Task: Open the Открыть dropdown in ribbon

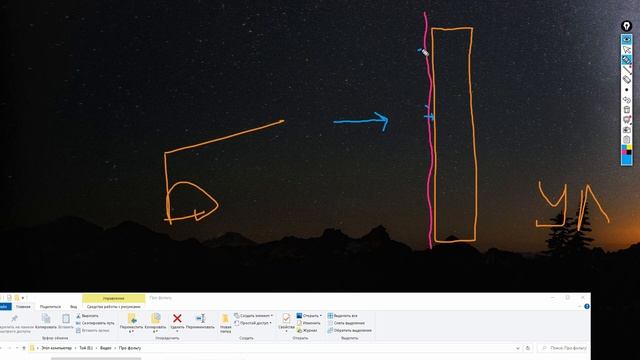Action: [x=309, y=316]
